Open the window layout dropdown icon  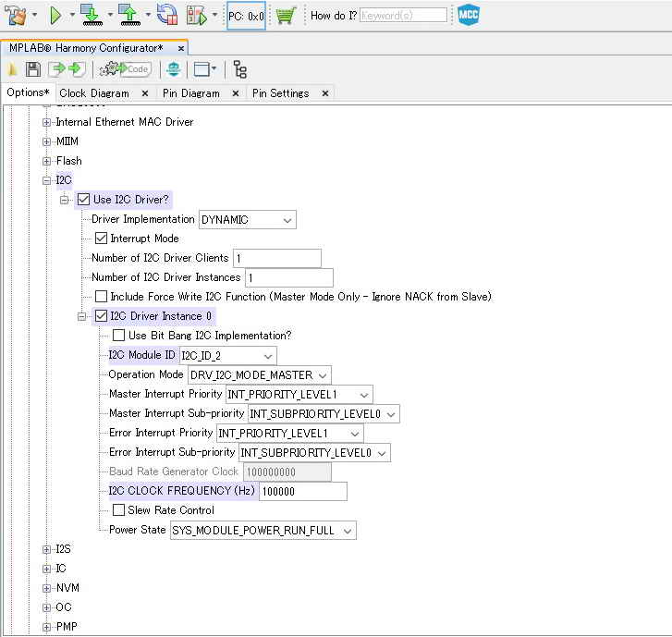(204, 69)
